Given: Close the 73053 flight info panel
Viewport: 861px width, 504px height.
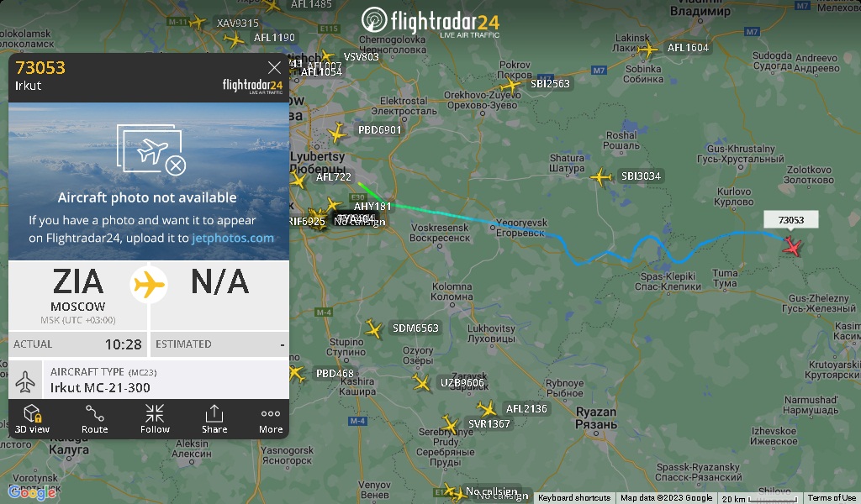Looking at the screenshot, I should (x=274, y=67).
